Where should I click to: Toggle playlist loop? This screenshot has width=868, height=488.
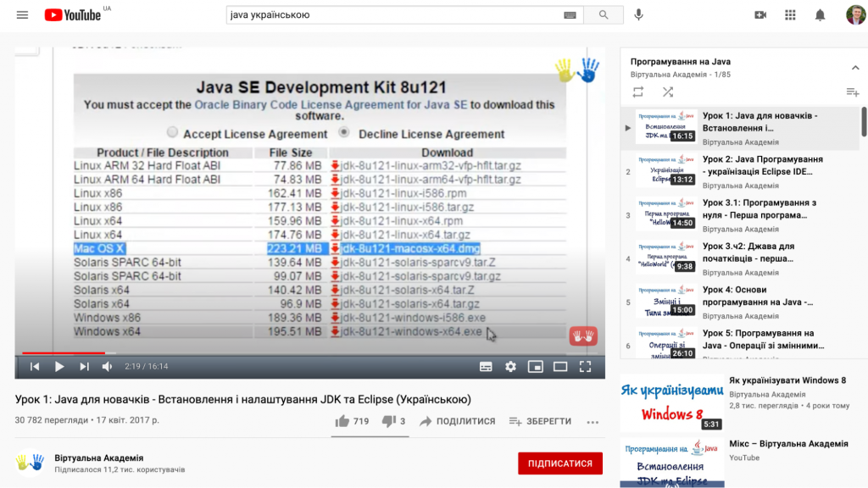637,92
